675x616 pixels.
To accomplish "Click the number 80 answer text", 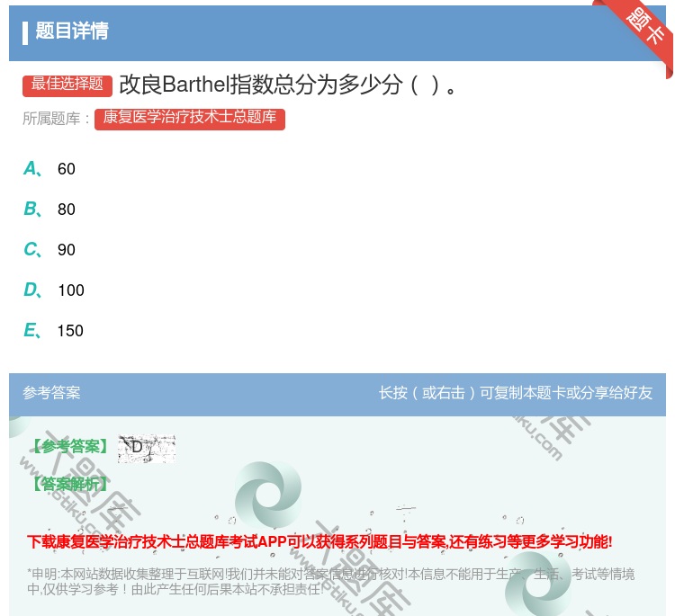I will click(x=67, y=210).
